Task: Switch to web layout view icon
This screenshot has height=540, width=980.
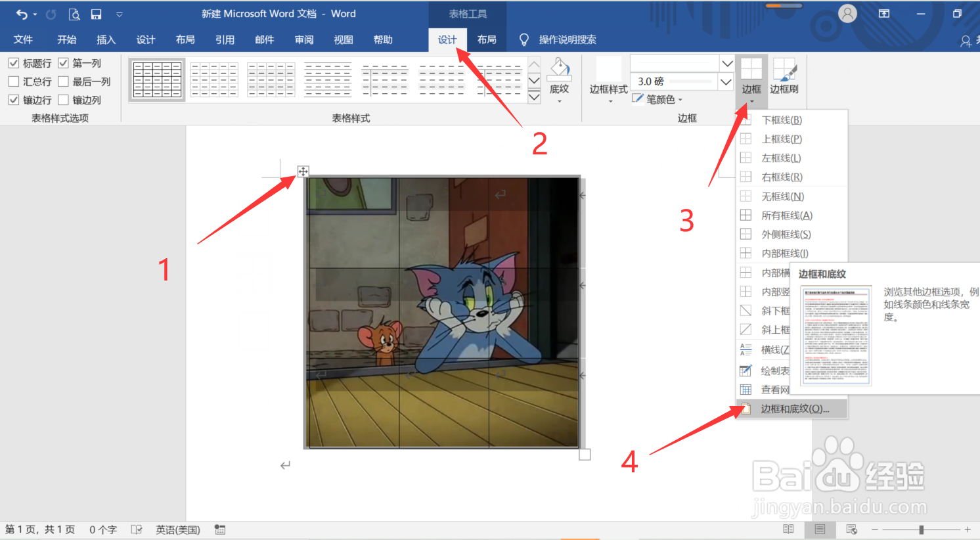Action: click(x=852, y=529)
